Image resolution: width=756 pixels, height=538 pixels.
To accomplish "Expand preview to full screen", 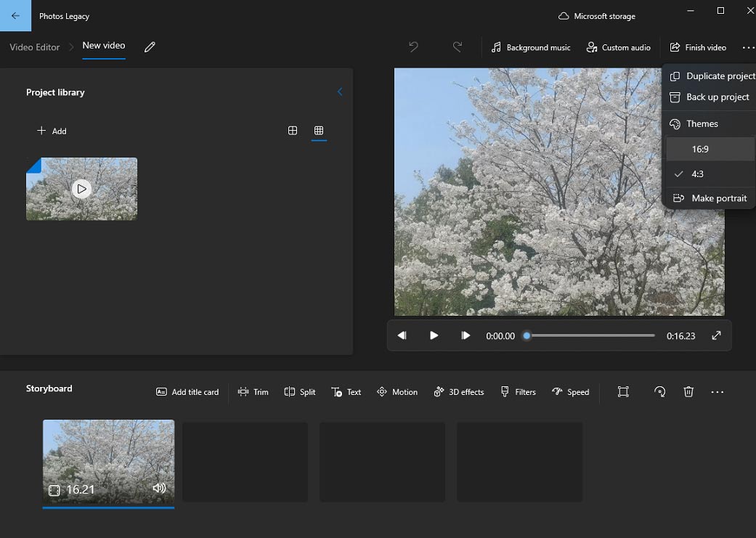I will pyautogui.click(x=717, y=335).
